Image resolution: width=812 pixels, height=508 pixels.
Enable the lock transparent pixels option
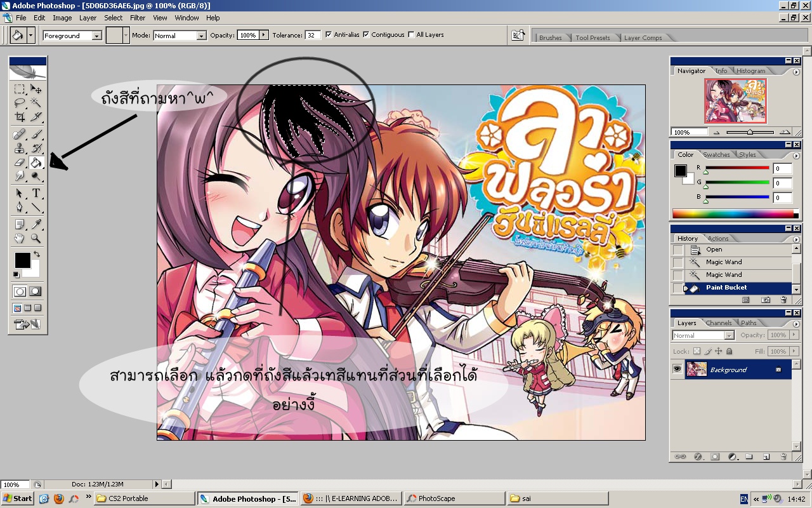[x=697, y=351]
